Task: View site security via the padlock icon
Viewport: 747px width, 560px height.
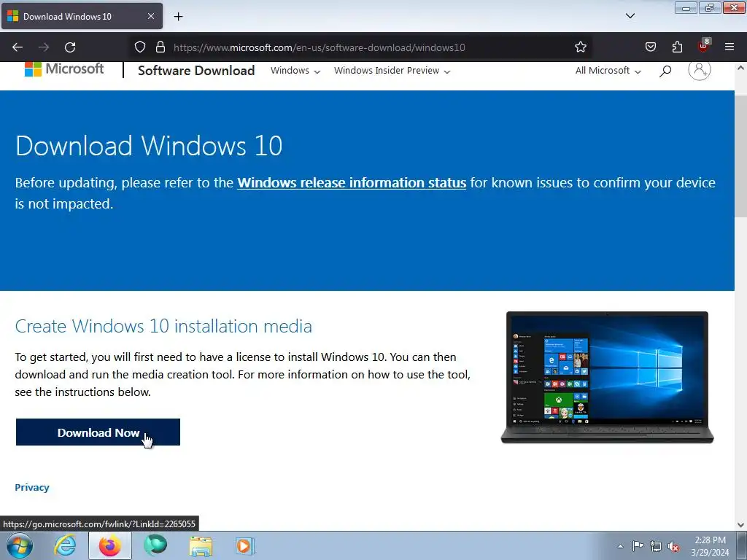Action: coord(160,47)
